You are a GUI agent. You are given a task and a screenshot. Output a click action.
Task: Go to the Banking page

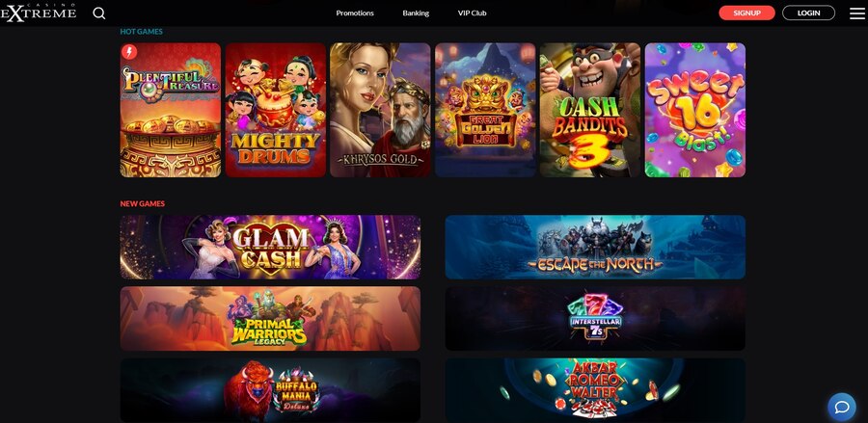[416, 13]
